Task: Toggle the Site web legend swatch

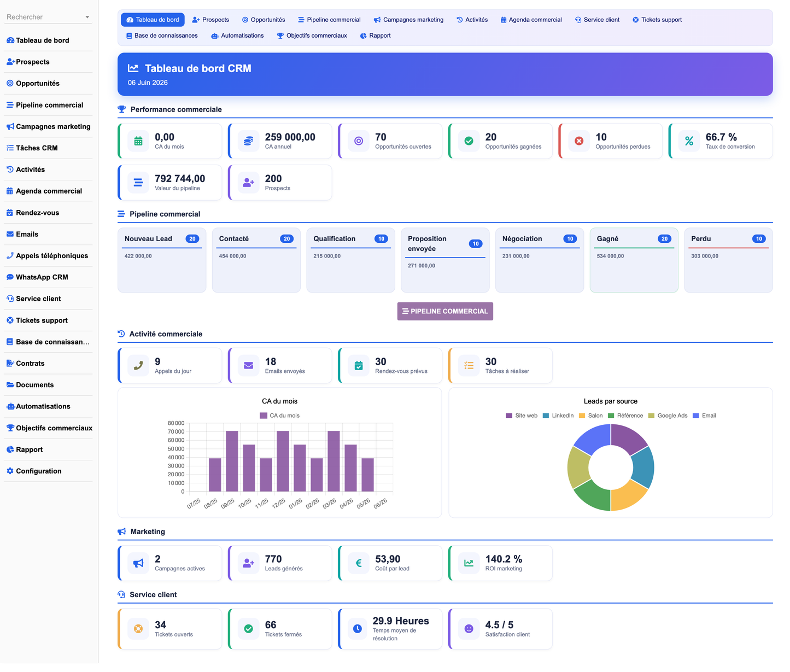Action: (509, 416)
